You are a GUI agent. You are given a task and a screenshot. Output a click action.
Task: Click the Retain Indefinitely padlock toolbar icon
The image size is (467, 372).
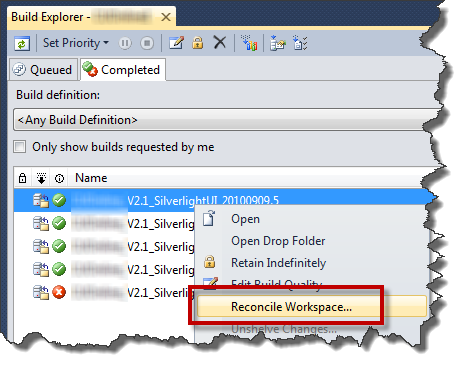click(198, 43)
